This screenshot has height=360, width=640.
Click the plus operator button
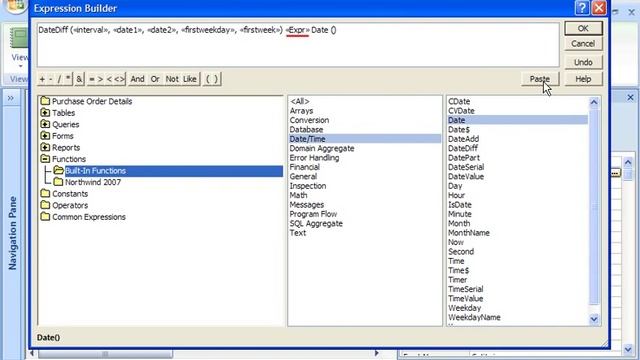(x=42, y=79)
